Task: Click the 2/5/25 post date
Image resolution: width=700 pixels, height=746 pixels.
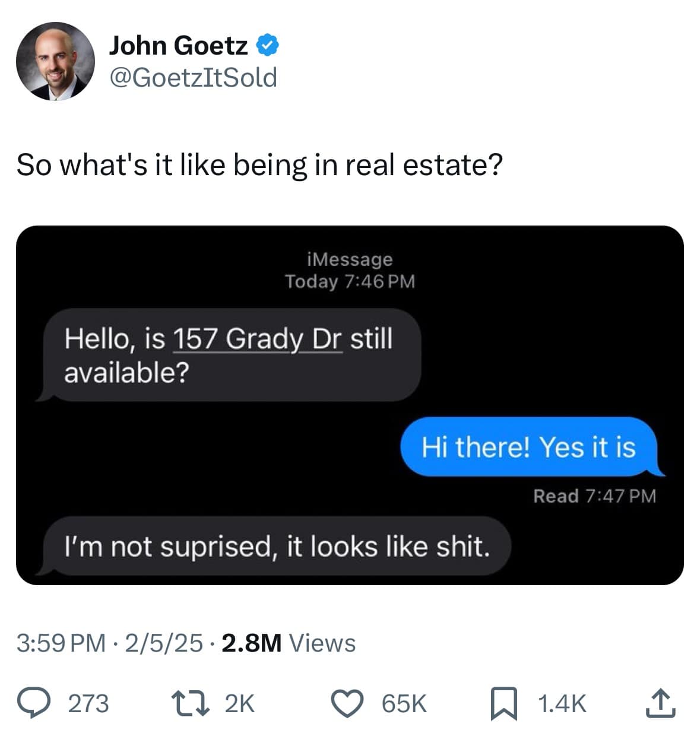Action: 164,643
